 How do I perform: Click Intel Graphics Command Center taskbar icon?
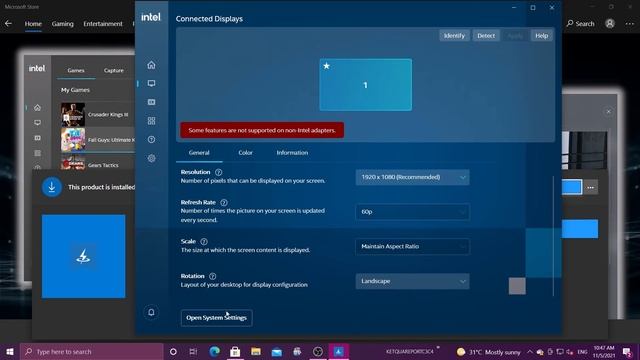(338, 351)
